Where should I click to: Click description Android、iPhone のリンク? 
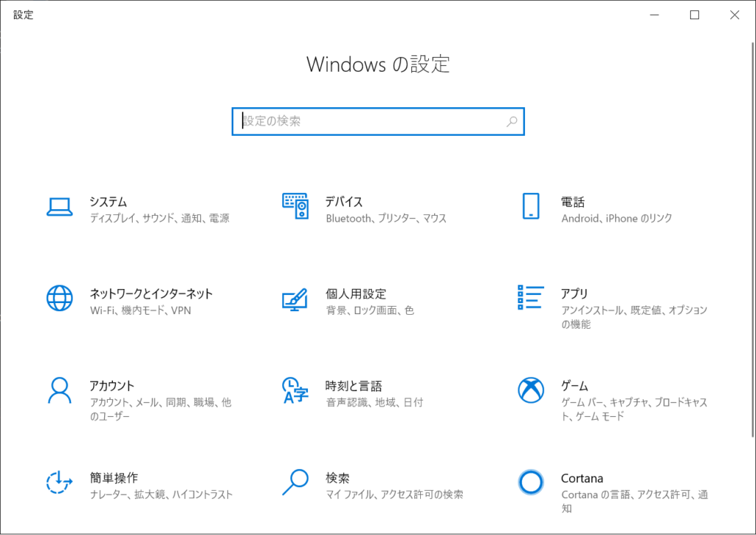(616, 218)
